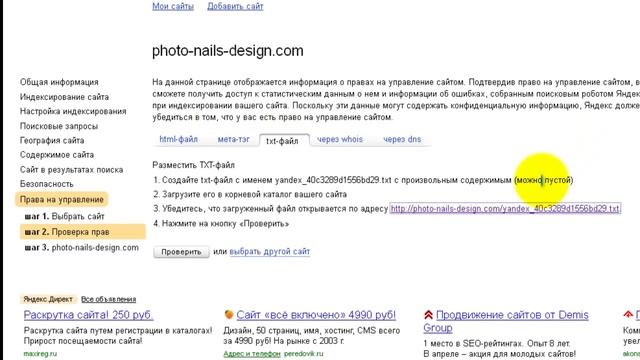Click filename yandex_40c3289d1556bd29.txt in step 1

[333, 180]
